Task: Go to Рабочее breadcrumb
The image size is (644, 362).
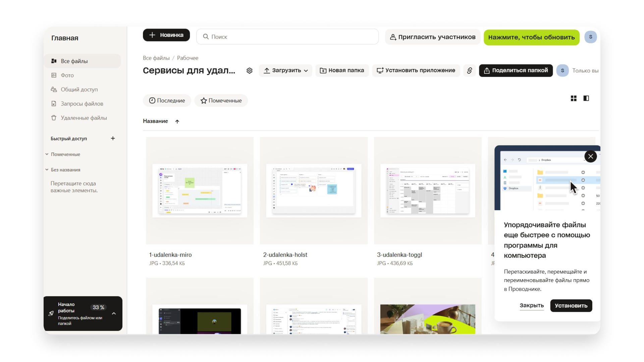Action: click(187, 58)
